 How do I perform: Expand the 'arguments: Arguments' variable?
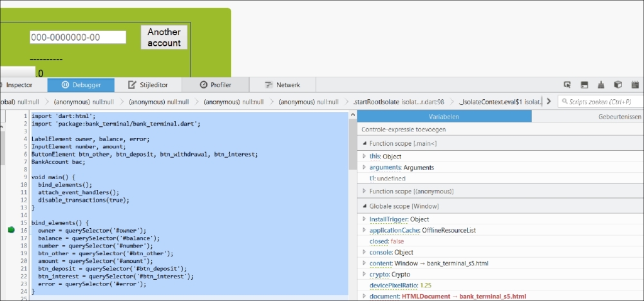click(364, 168)
